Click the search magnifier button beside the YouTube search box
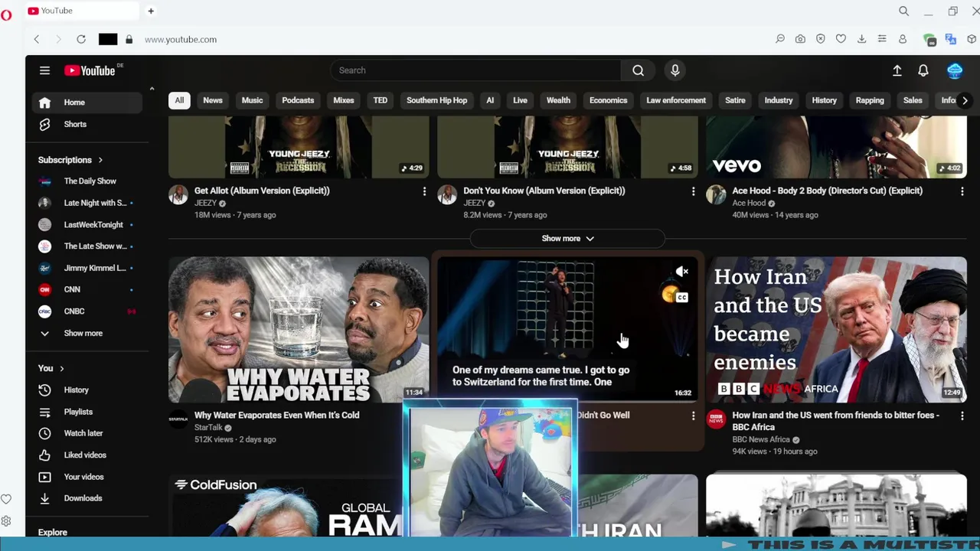The image size is (980, 551). point(638,70)
